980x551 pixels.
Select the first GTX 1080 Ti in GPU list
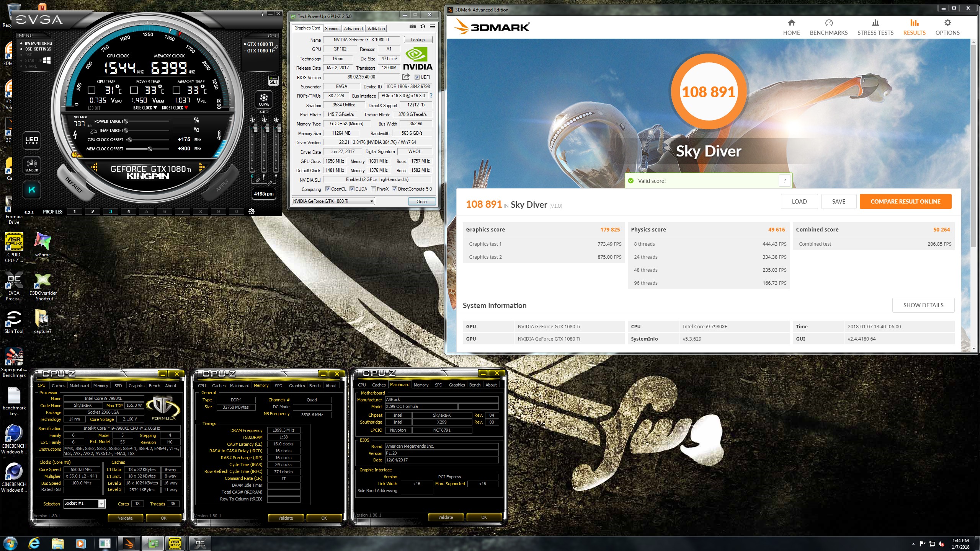tap(260, 44)
